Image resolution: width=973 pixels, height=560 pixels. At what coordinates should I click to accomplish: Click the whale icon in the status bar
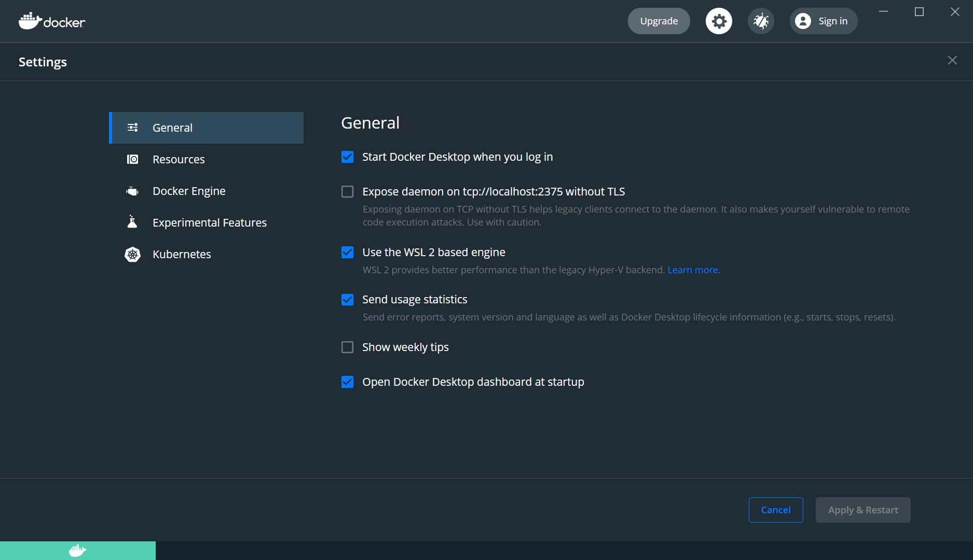(x=77, y=551)
